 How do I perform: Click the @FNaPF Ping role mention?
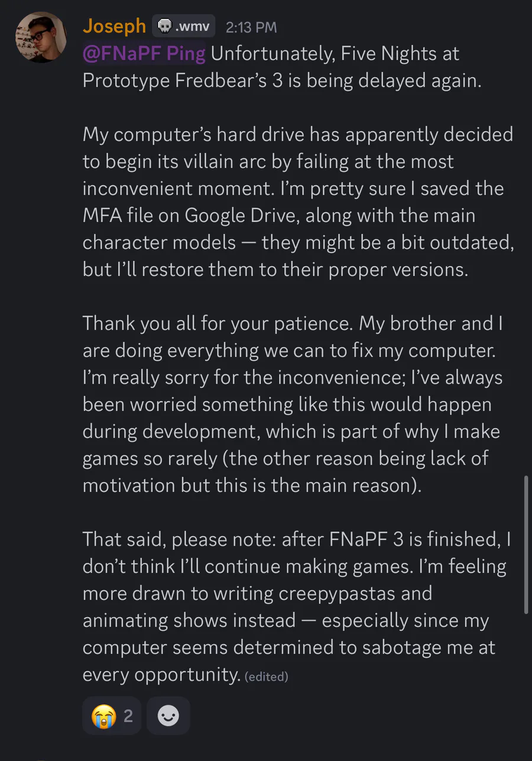click(144, 54)
